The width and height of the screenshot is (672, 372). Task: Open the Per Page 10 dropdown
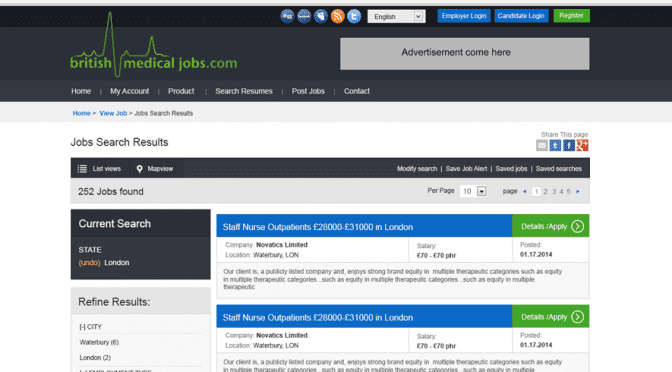tap(473, 191)
